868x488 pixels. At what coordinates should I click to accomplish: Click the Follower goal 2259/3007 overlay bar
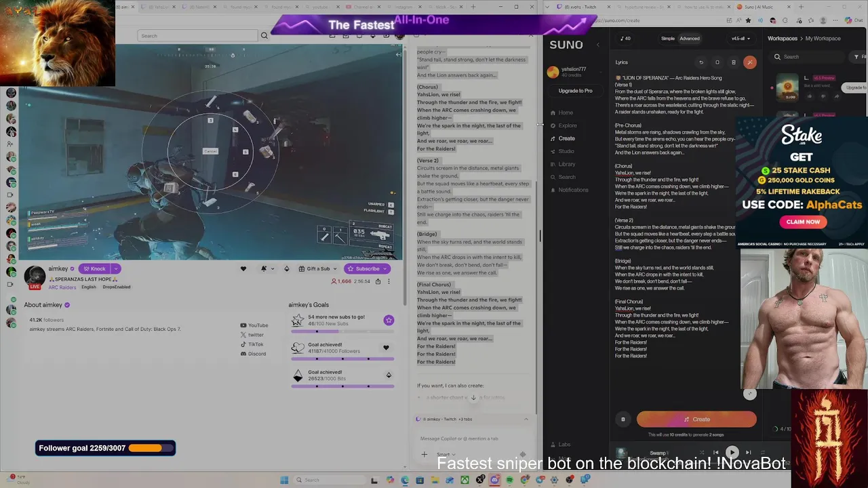105,448
